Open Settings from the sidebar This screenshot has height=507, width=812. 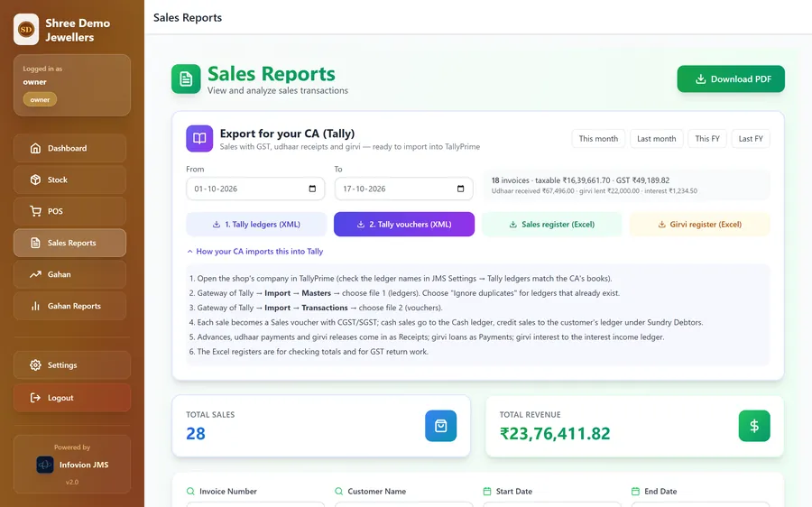point(72,365)
